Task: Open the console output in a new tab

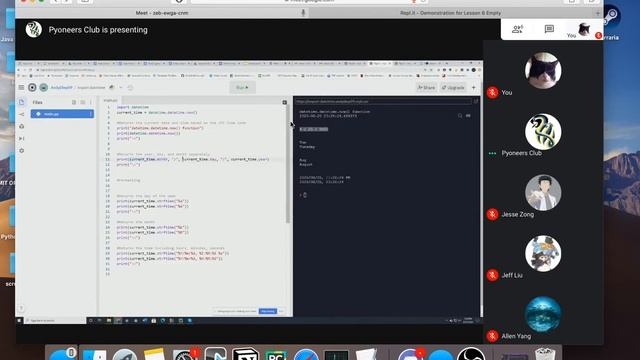Action: coord(476,101)
